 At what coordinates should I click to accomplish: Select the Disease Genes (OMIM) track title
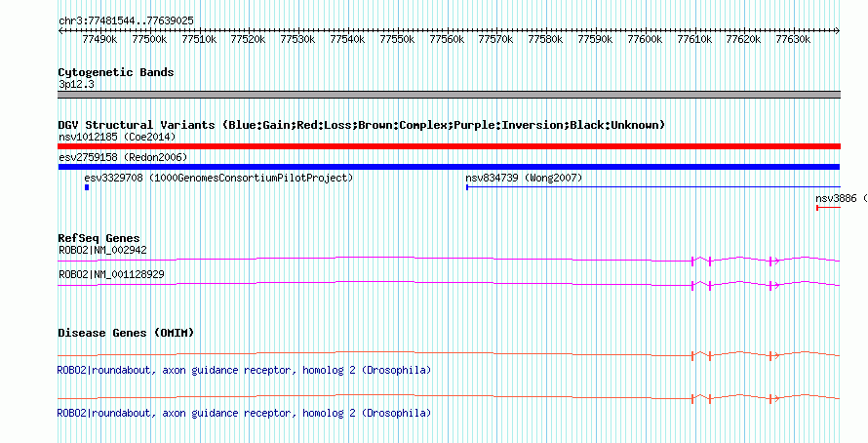pyautogui.click(x=126, y=334)
